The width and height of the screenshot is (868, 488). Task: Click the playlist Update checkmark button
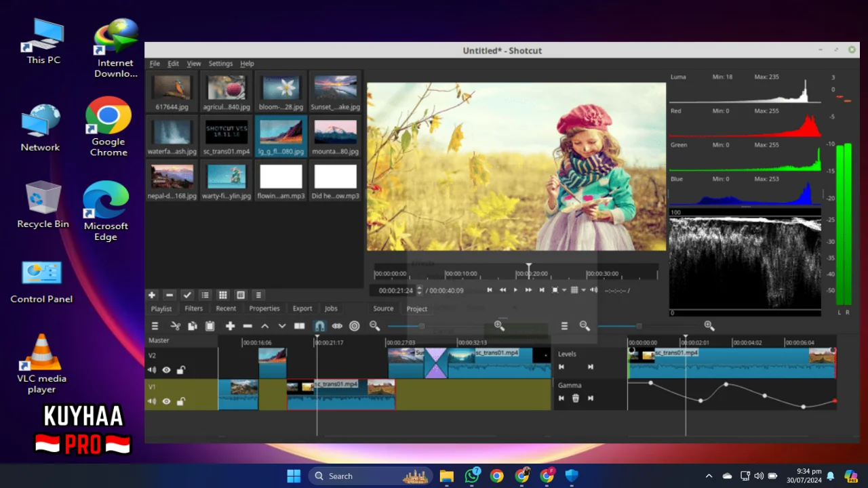(x=187, y=295)
